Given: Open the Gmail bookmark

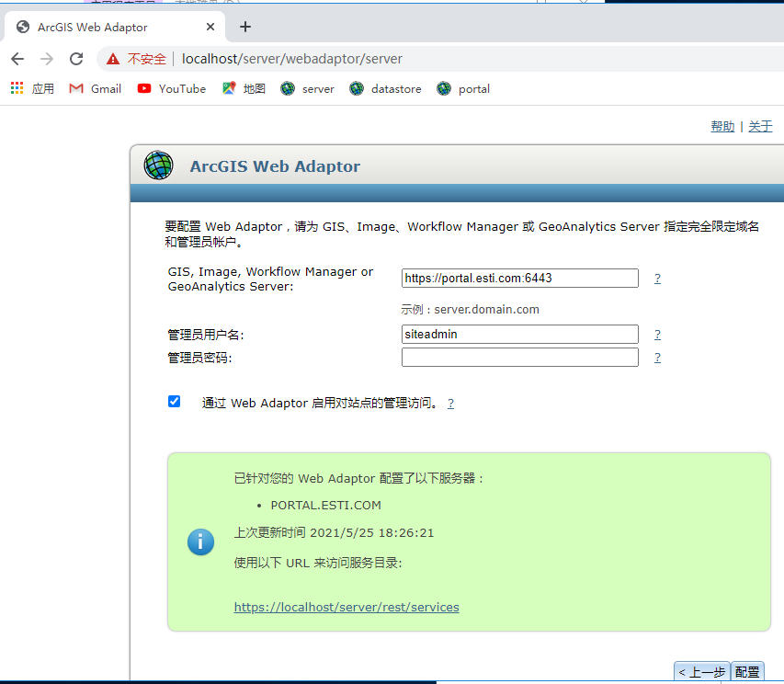Looking at the screenshot, I should (95, 88).
